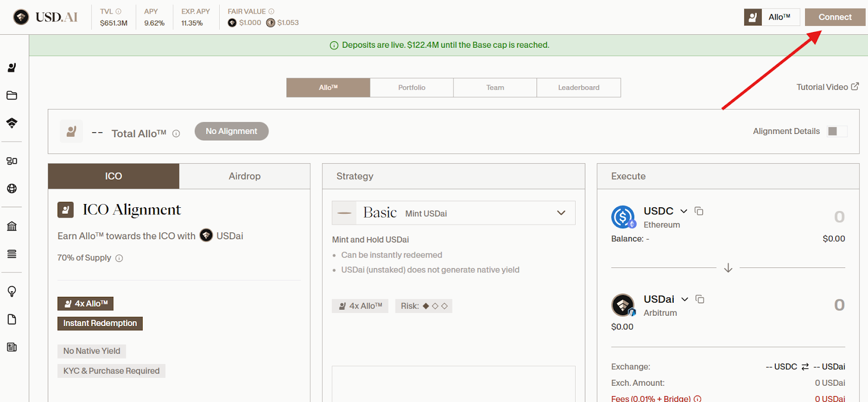Select the Airdrop tab
The width and height of the screenshot is (868, 402).
(x=245, y=176)
